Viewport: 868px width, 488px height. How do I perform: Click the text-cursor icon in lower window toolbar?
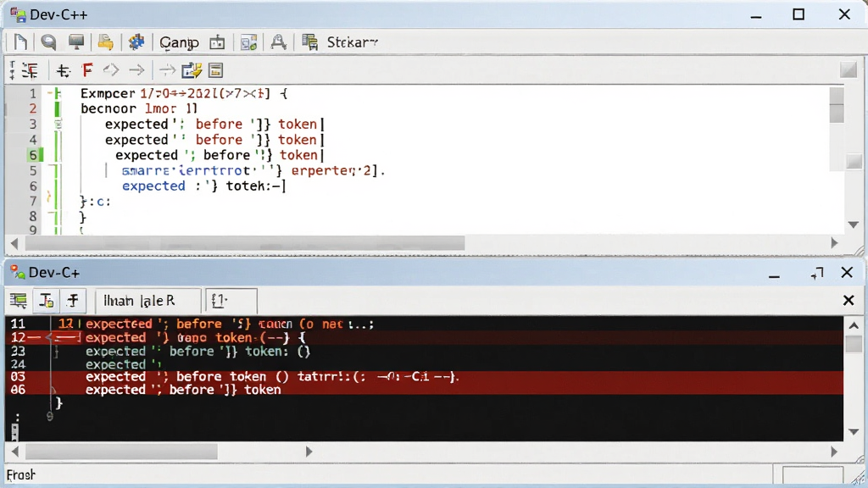pyautogui.click(x=46, y=301)
